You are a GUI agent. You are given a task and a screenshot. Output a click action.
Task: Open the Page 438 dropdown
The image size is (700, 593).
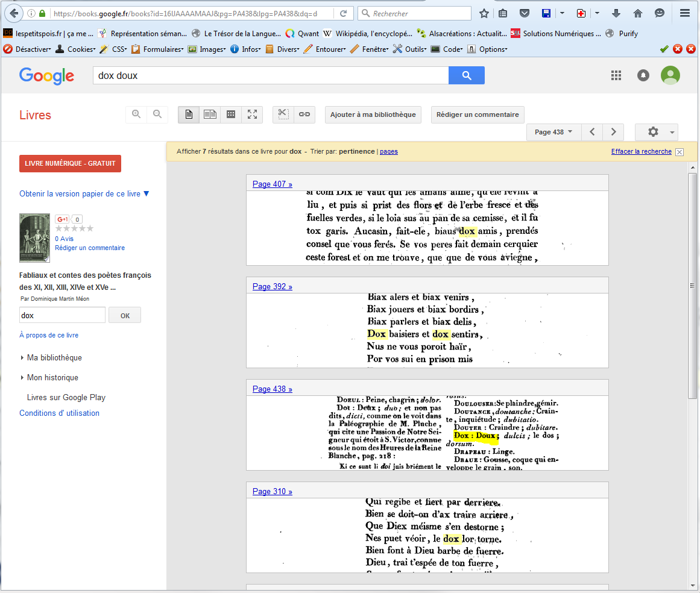click(553, 132)
